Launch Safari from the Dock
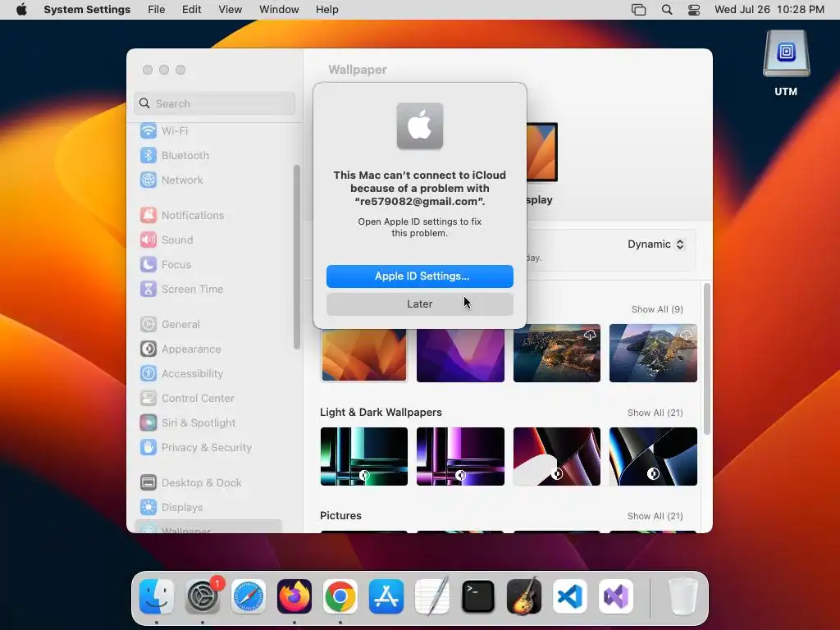 pyautogui.click(x=249, y=596)
